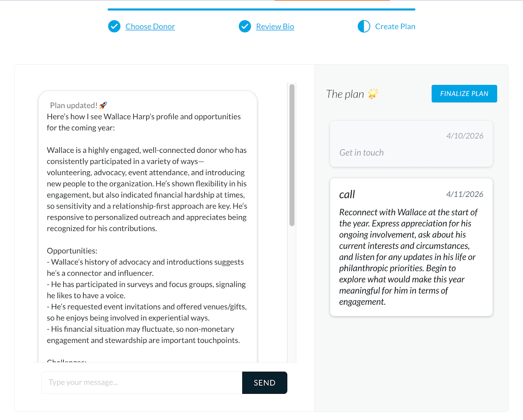Click the half-filled Create Plan step icon

click(x=364, y=26)
